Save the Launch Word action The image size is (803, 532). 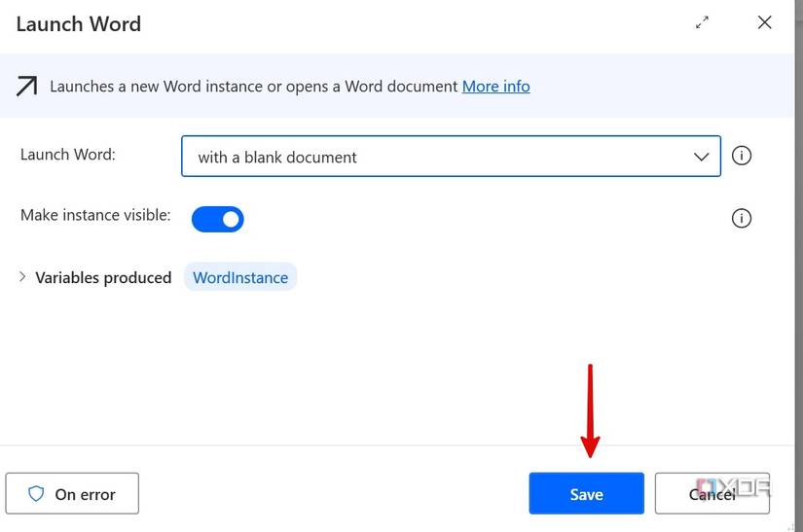(x=586, y=494)
